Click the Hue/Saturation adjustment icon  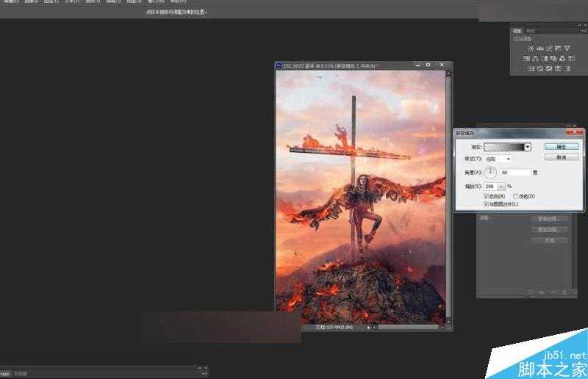pyautogui.click(x=527, y=59)
